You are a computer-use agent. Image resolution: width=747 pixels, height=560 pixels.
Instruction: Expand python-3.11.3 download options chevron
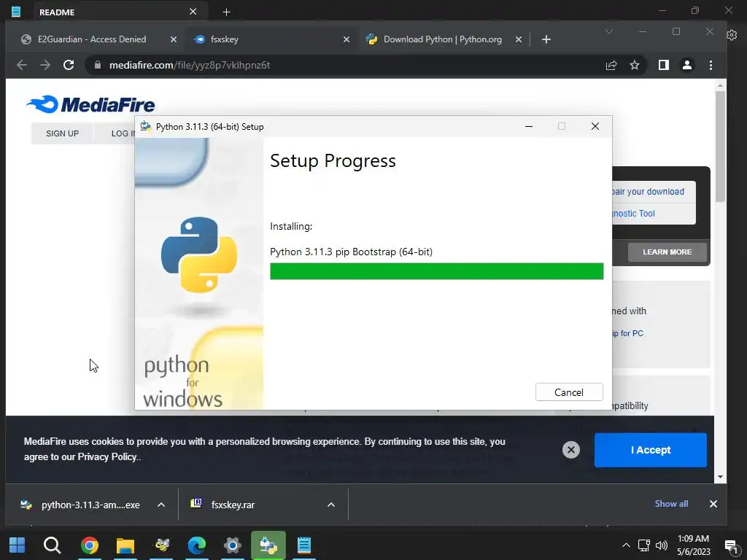pos(161,505)
